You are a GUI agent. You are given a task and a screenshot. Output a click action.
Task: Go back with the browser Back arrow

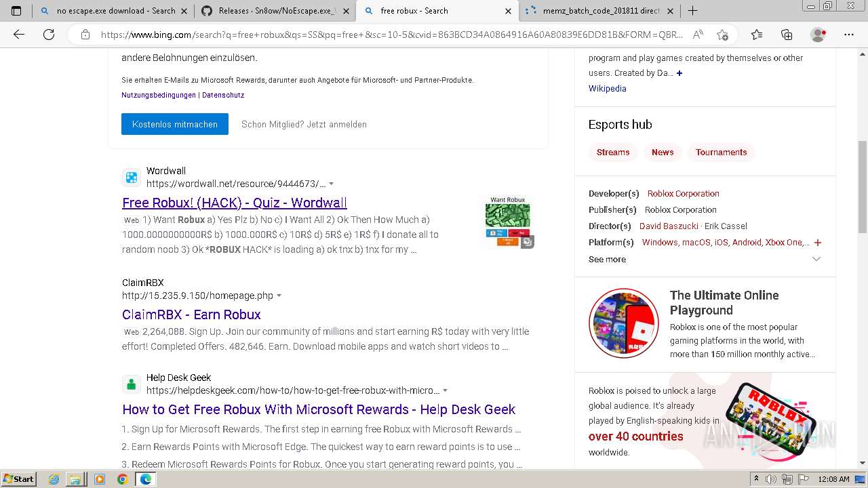[x=19, y=35]
